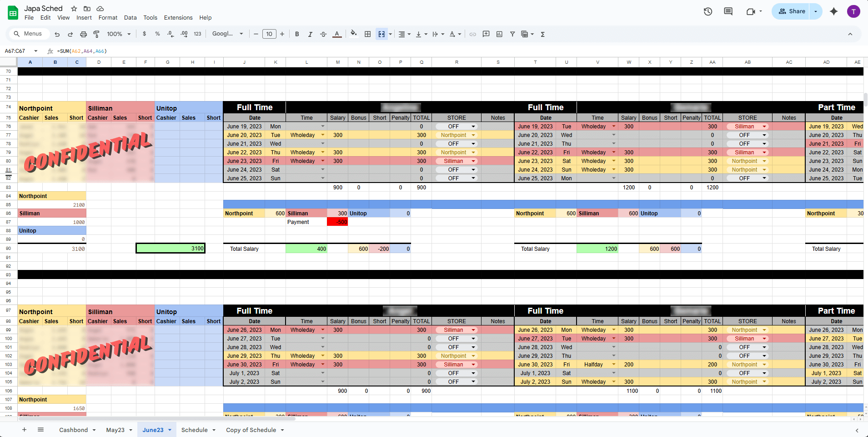The width and height of the screenshot is (868, 437).
Task: Toggle italic formatting
Action: coord(310,34)
